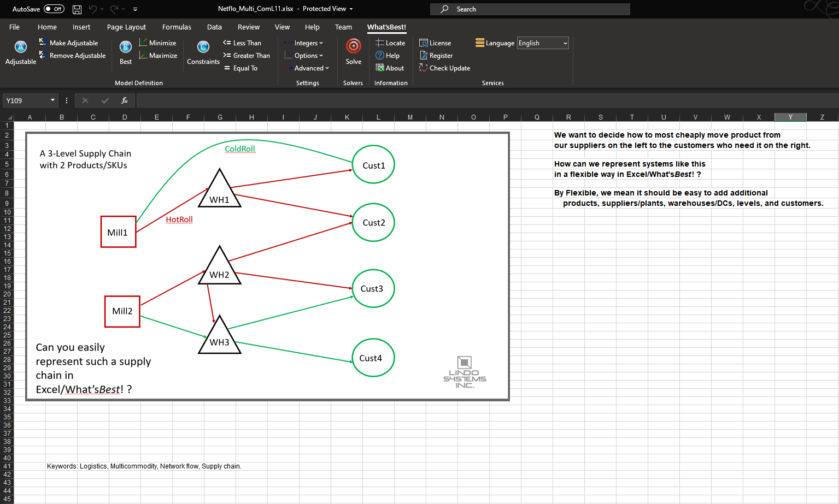Image resolution: width=839 pixels, height=504 pixels.
Task: Click the supply chain diagram image
Action: (267, 266)
